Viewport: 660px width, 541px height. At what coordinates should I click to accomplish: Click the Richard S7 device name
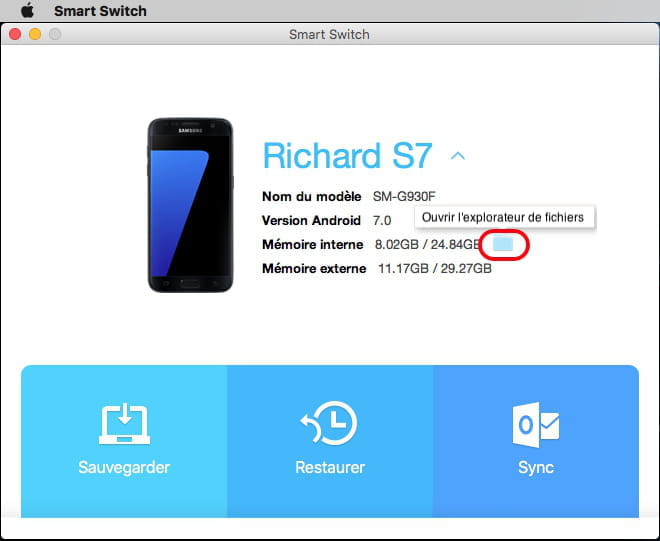coord(347,155)
